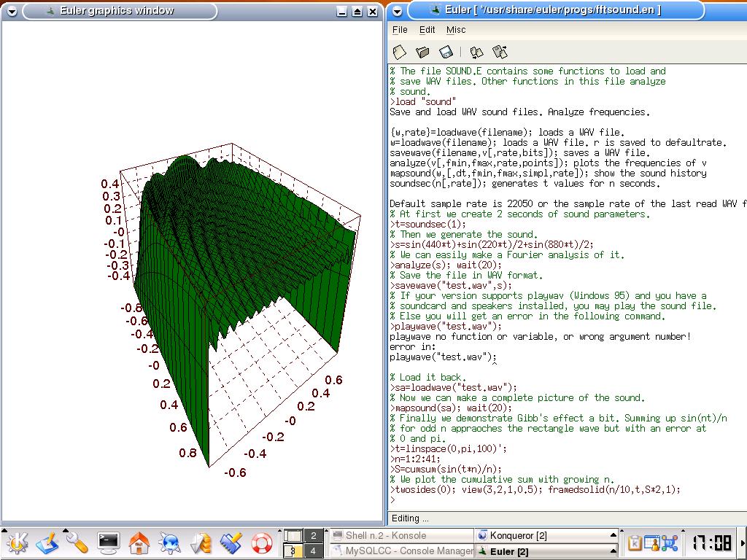Click the small arrow handle left of pager

(x=279, y=530)
